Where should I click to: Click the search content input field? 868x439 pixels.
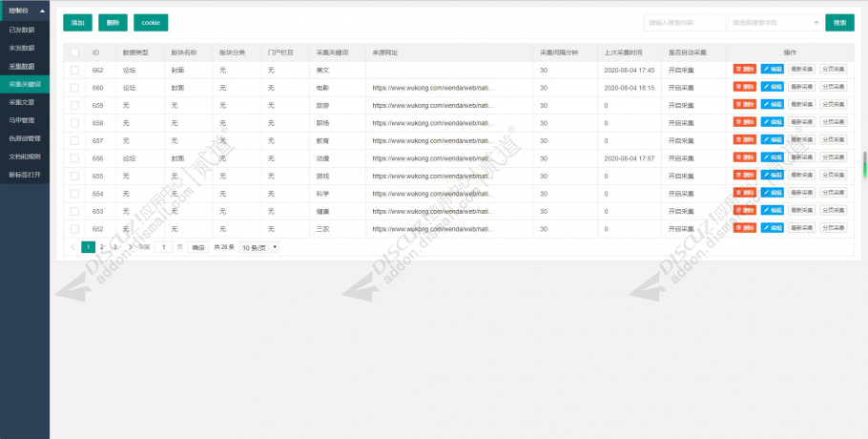pyautogui.click(x=685, y=23)
